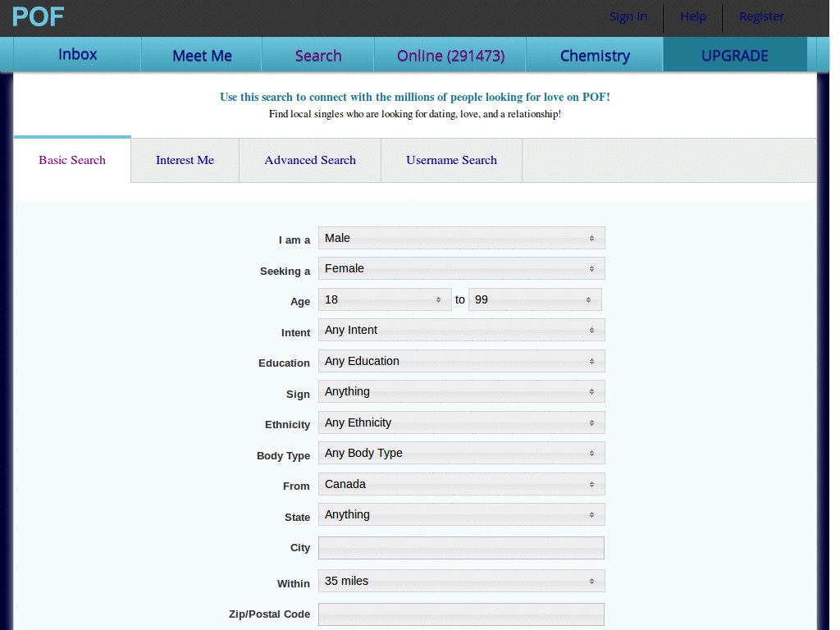
Task: Expand the Body Type dropdown
Action: point(461,452)
